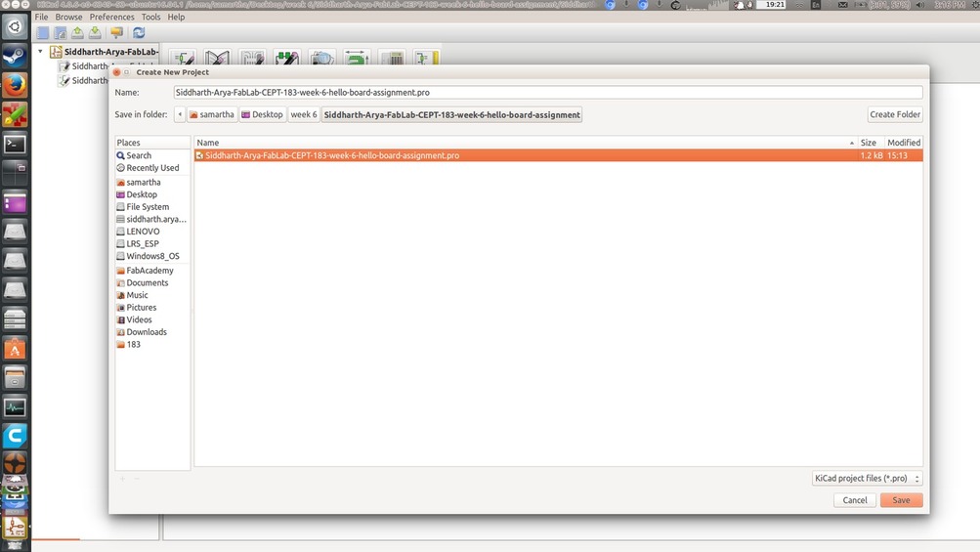Open Terminal from the dock
The image size is (980, 552).
click(x=15, y=145)
